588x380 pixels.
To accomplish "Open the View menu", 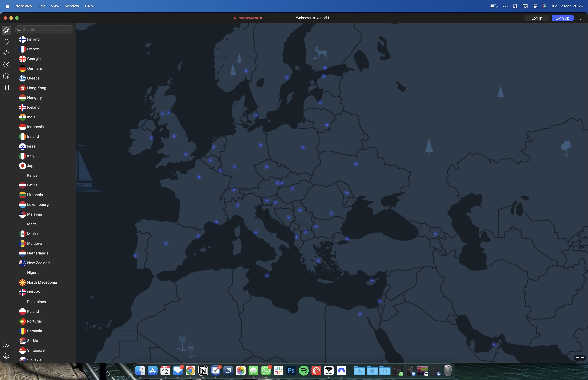I will [55, 6].
